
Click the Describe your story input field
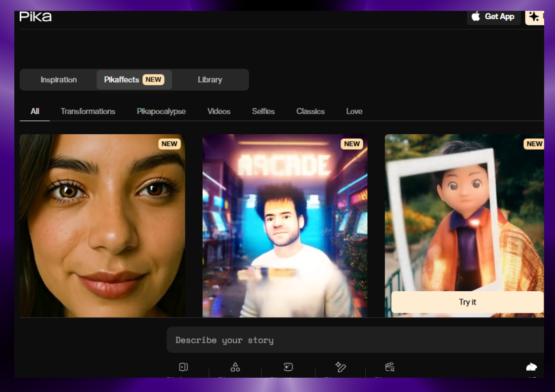(355, 340)
